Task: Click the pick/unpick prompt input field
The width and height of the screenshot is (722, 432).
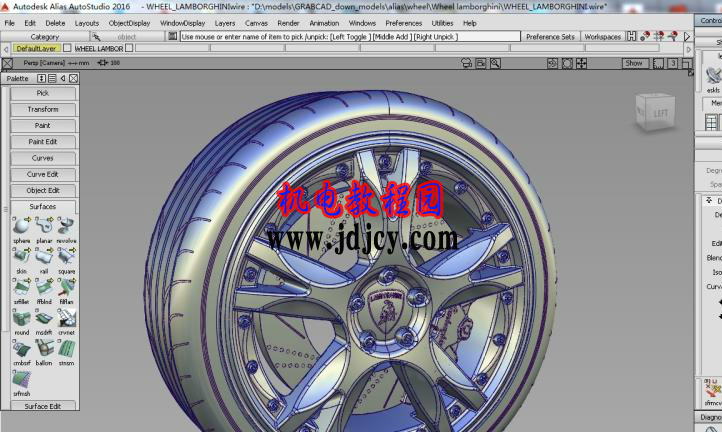Action: (350, 37)
